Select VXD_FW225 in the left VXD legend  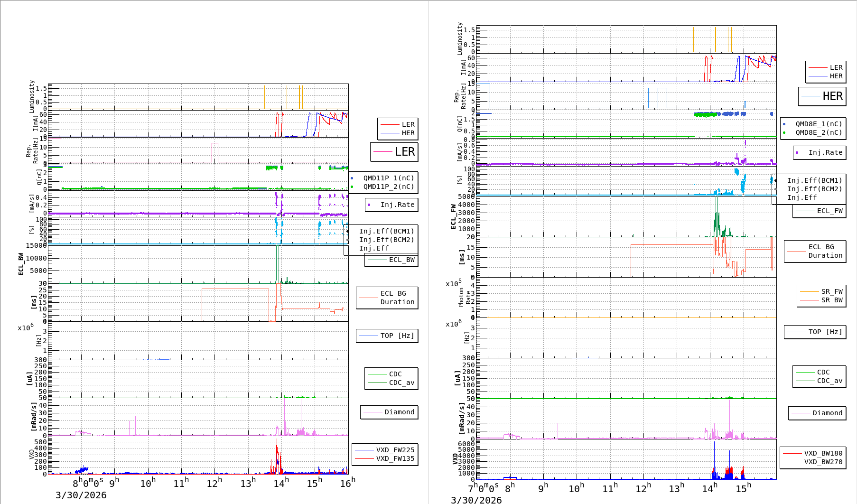[395, 450]
